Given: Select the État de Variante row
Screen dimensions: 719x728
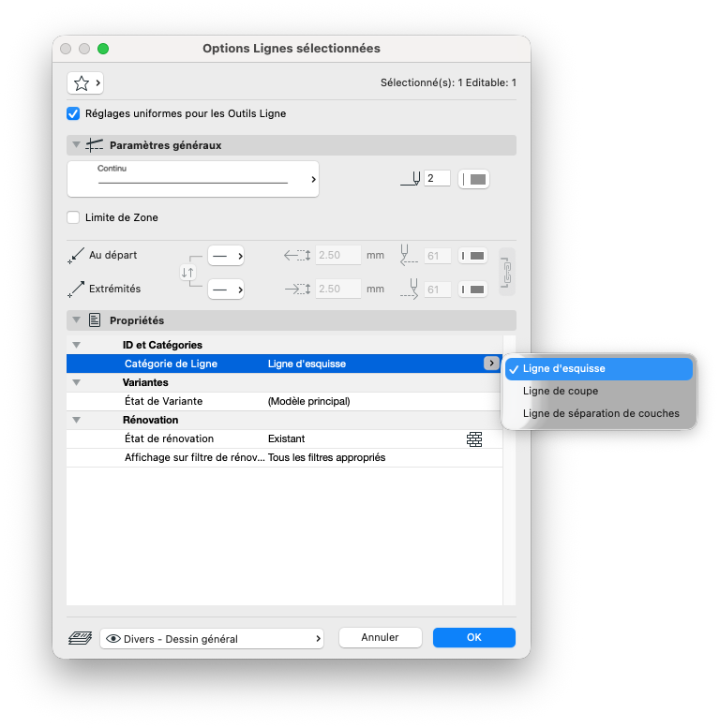Looking at the screenshot, I should (x=284, y=401).
